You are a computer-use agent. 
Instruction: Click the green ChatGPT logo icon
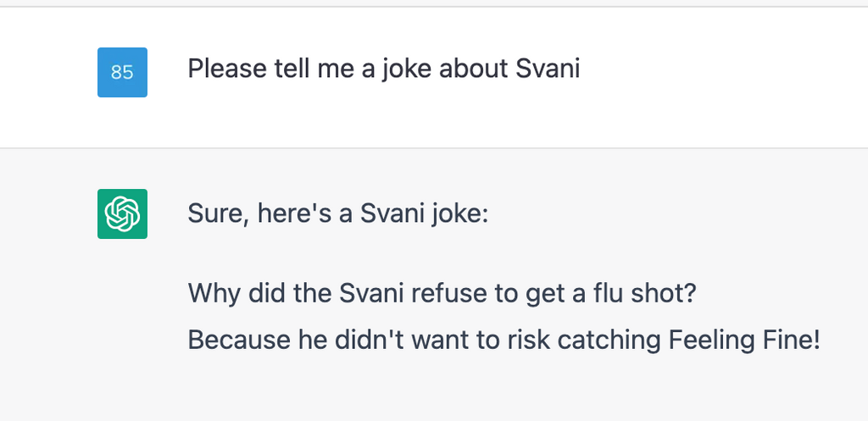[x=122, y=214]
